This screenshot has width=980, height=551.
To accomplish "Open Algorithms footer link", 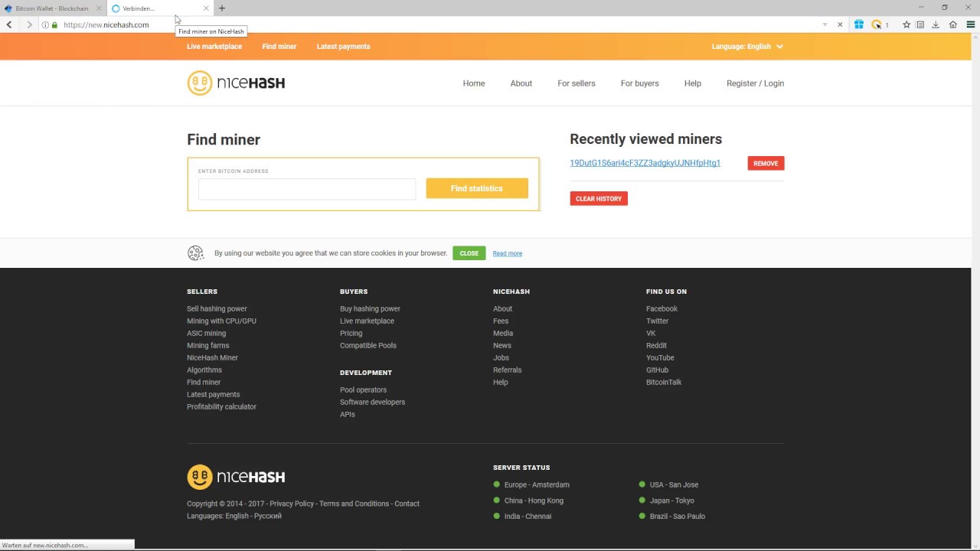I will (204, 370).
